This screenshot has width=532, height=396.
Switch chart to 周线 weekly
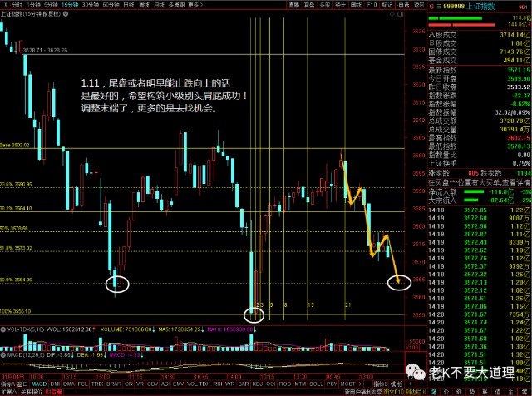pyautogui.click(x=144, y=5)
